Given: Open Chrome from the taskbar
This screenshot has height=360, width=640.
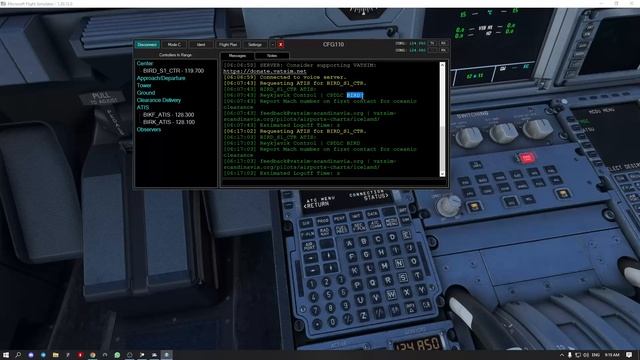Looking at the screenshot, I should (93, 355).
